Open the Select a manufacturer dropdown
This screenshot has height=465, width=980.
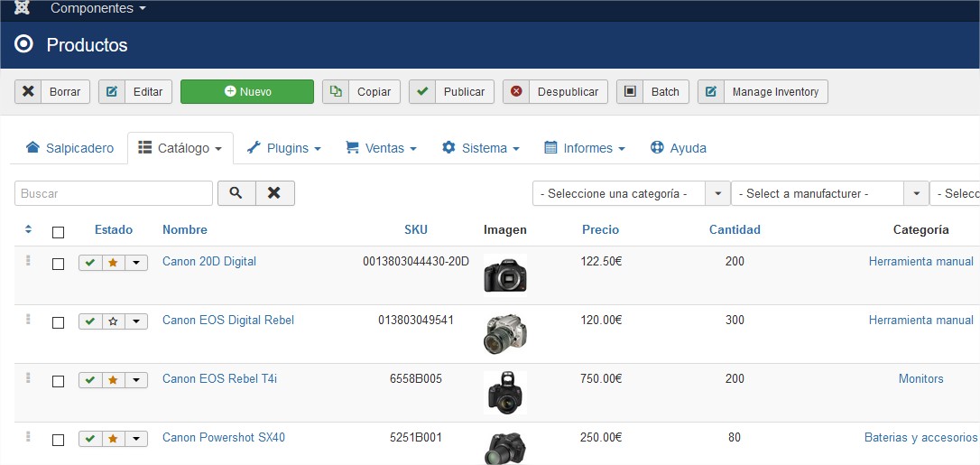(x=829, y=194)
